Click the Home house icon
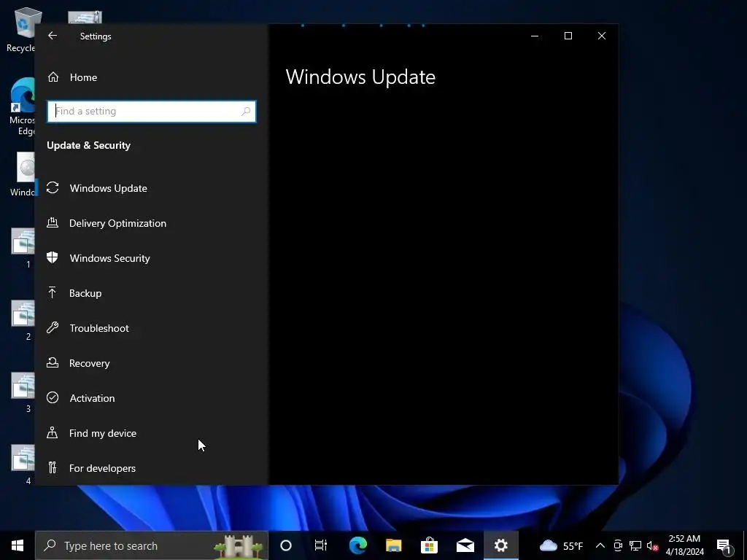This screenshot has height=560, width=747. [x=53, y=77]
